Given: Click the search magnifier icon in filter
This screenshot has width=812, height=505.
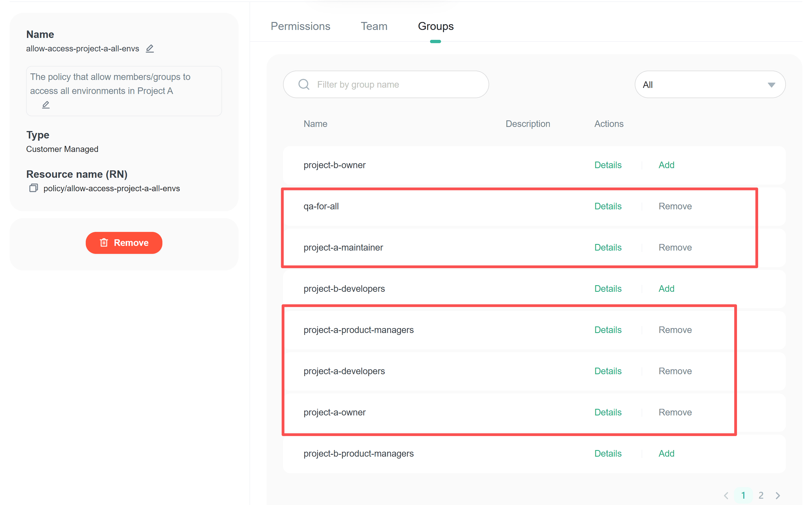Looking at the screenshot, I should click(303, 85).
